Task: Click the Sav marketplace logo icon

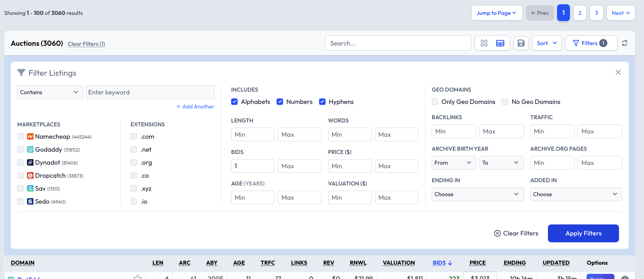Action: (x=30, y=188)
